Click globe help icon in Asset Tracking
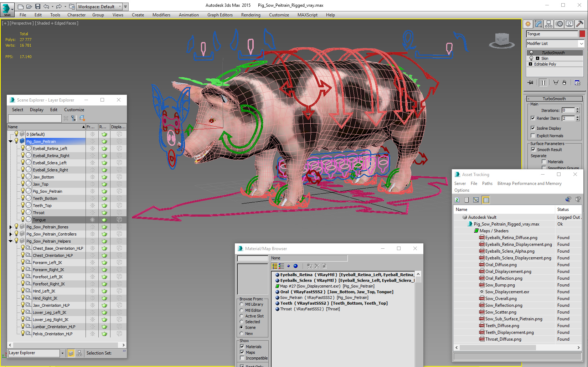 pos(568,200)
